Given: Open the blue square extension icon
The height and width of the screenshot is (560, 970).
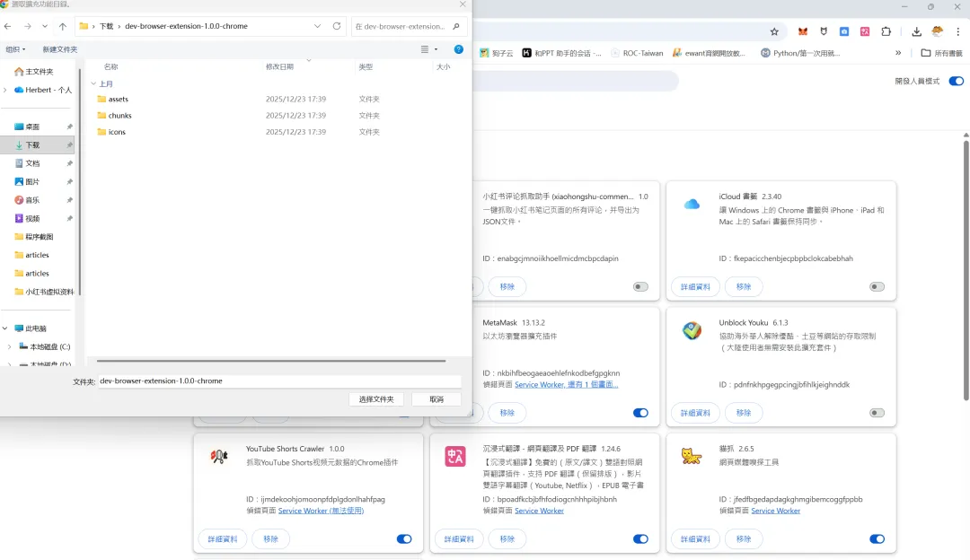Looking at the screenshot, I should point(843,31).
